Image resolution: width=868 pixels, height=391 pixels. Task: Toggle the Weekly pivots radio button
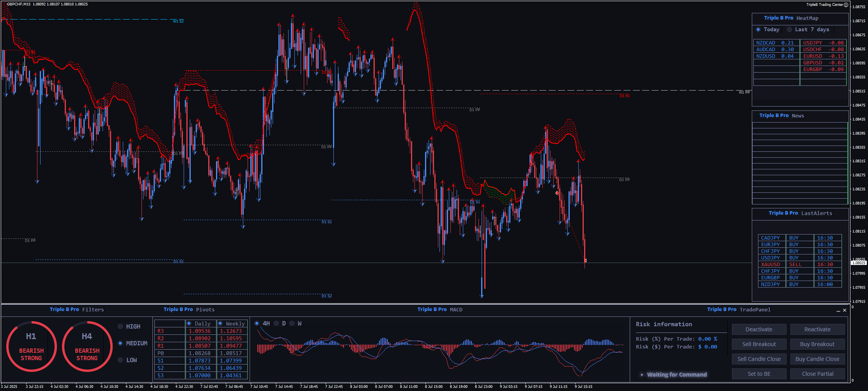tap(220, 323)
